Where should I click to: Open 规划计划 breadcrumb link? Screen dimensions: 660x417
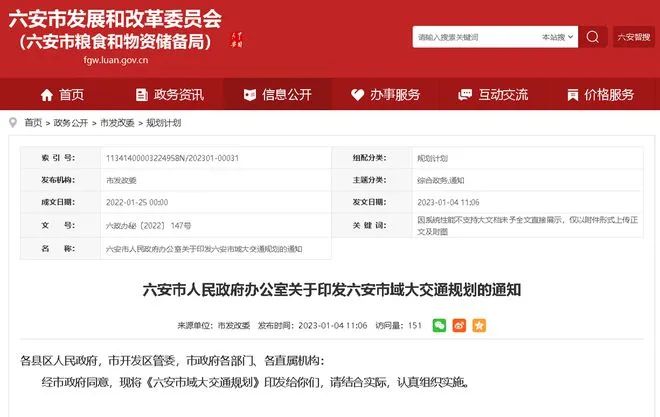coord(163,122)
